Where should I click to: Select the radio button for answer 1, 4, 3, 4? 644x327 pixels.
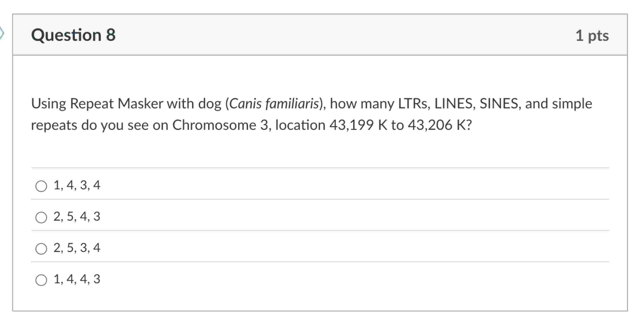(x=41, y=185)
